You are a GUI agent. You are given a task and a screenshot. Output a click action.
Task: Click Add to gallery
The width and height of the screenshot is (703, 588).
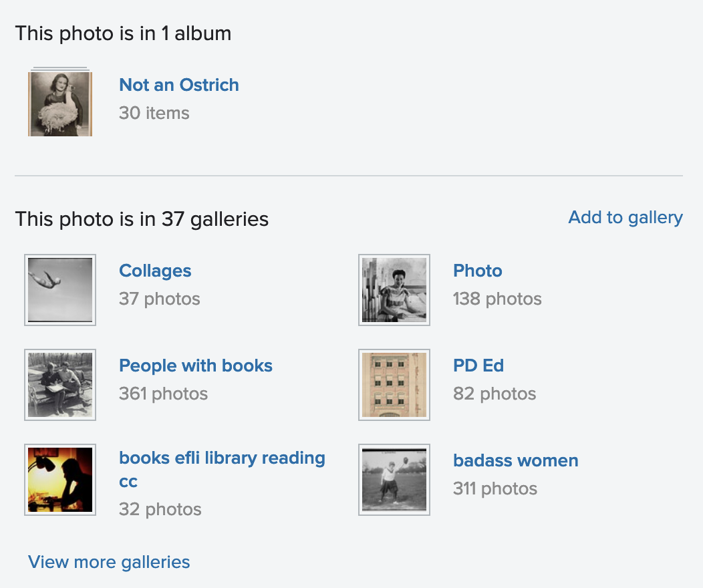click(x=625, y=217)
